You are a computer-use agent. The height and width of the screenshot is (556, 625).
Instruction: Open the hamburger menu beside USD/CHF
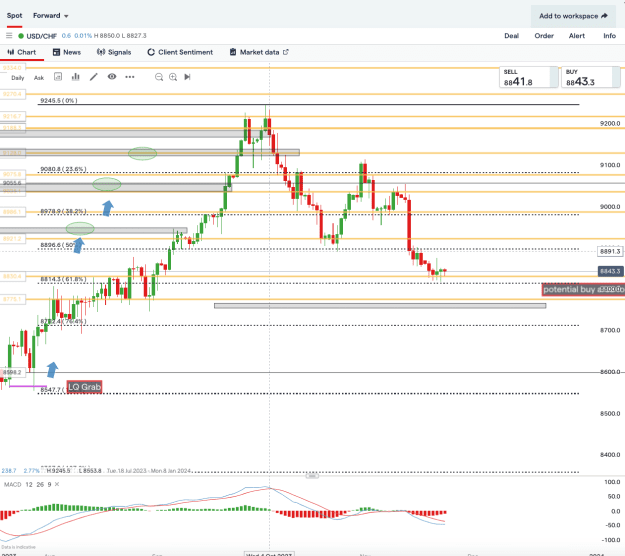pyautogui.click(x=9, y=36)
